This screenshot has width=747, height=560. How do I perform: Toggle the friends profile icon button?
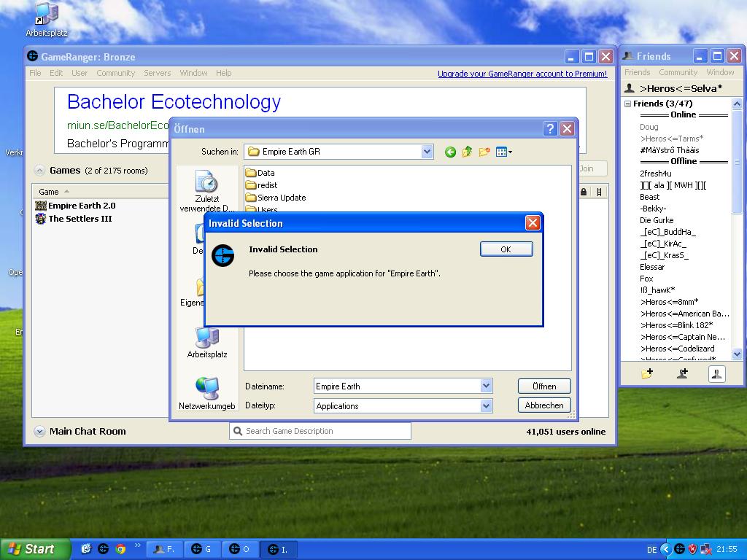point(716,373)
